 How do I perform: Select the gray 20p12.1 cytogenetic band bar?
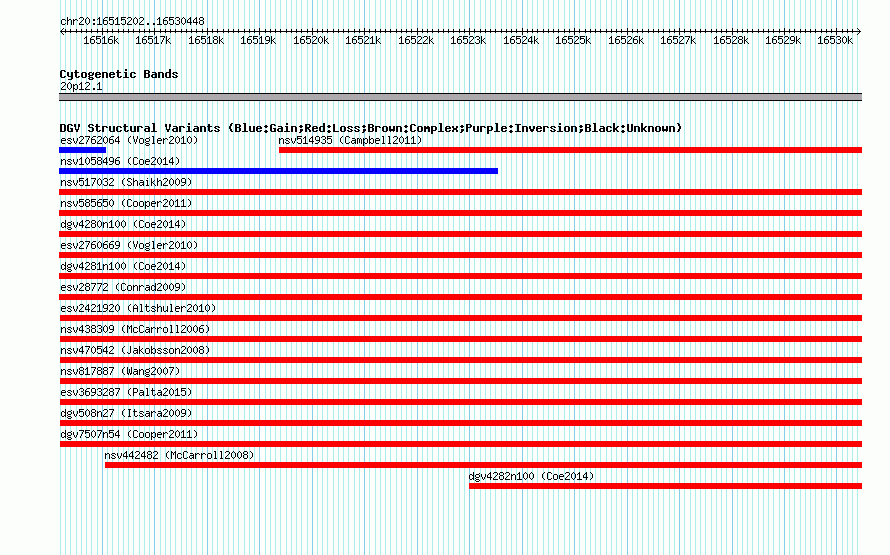[x=460, y=97]
